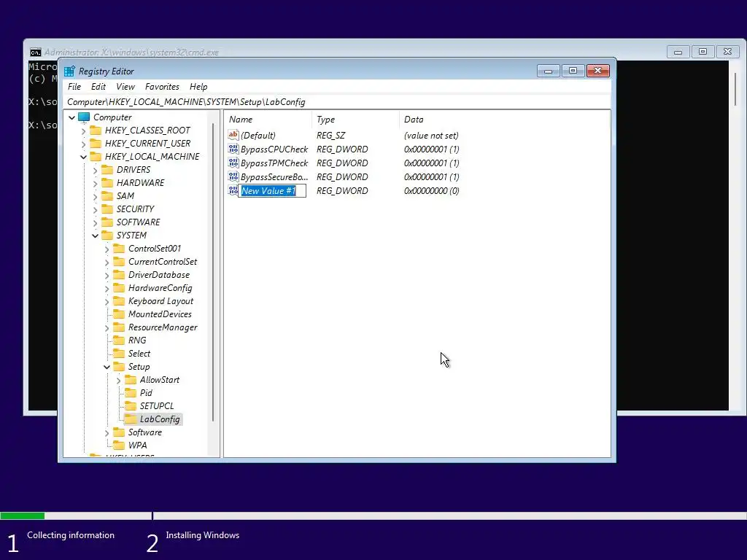Image resolution: width=747 pixels, height=560 pixels.
Task: Open the Edit menu
Action: click(98, 87)
